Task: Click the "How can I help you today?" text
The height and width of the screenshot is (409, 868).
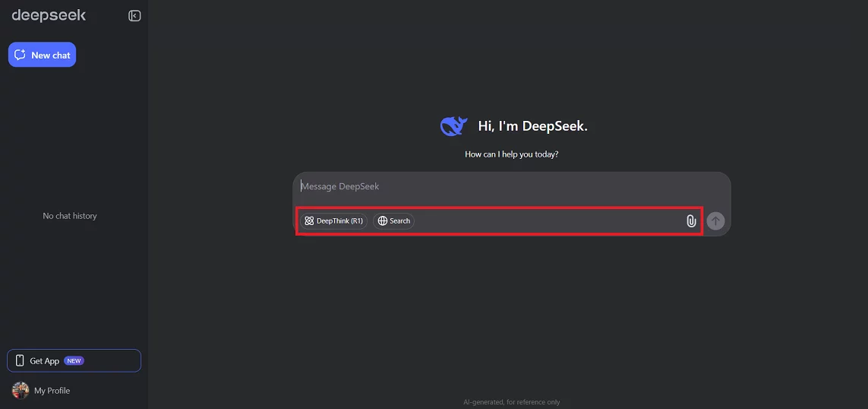Action: (512, 154)
